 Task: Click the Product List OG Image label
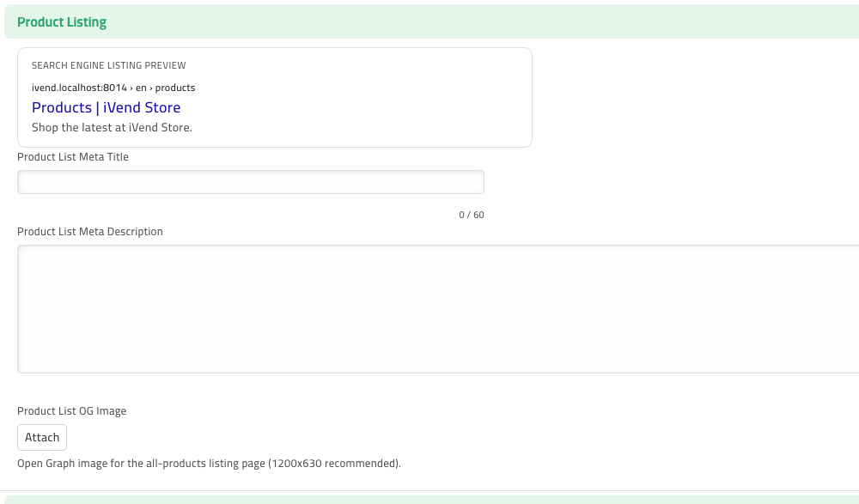[72, 411]
